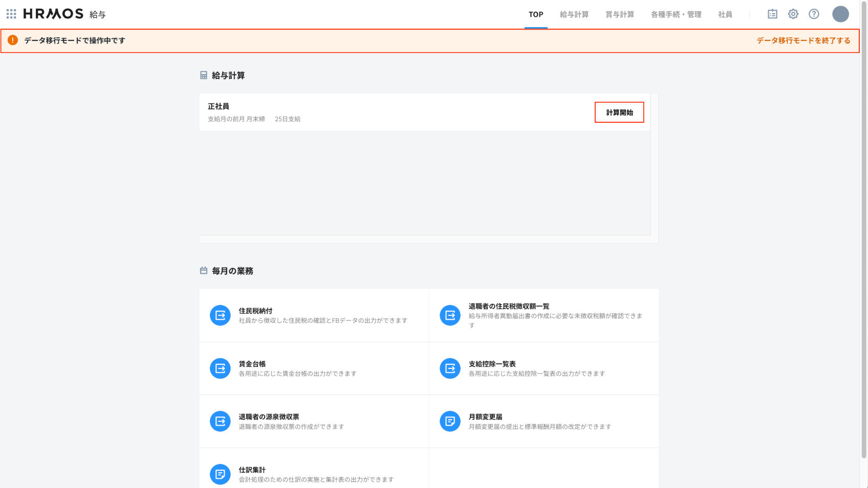Image resolution: width=868 pixels, height=488 pixels.
Task: Open the 給与計算 navigation tab
Action: tap(574, 14)
